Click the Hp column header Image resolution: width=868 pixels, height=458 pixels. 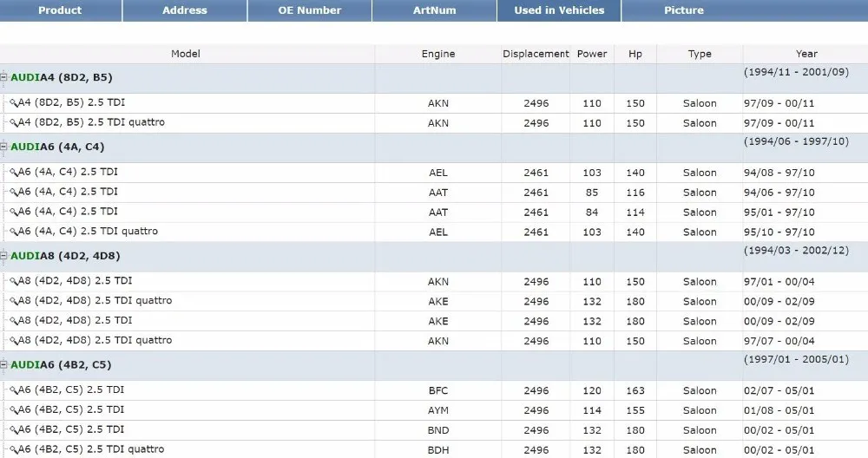(635, 54)
